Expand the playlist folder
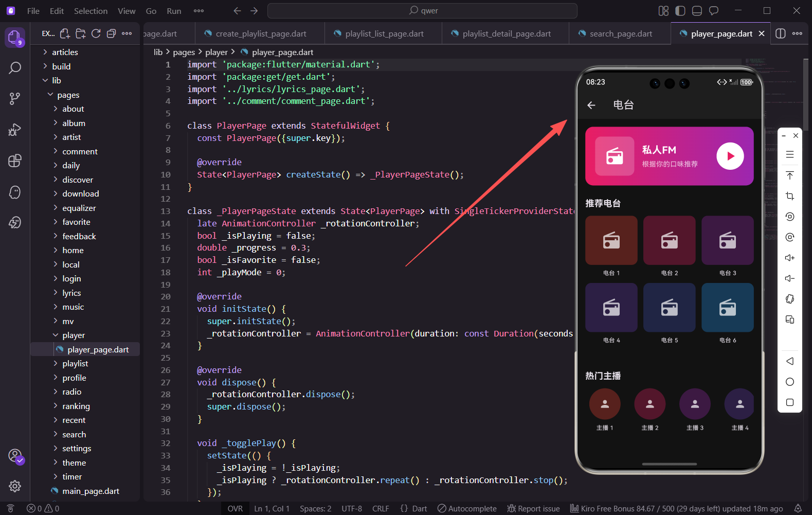812x515 pixels. 85,363
